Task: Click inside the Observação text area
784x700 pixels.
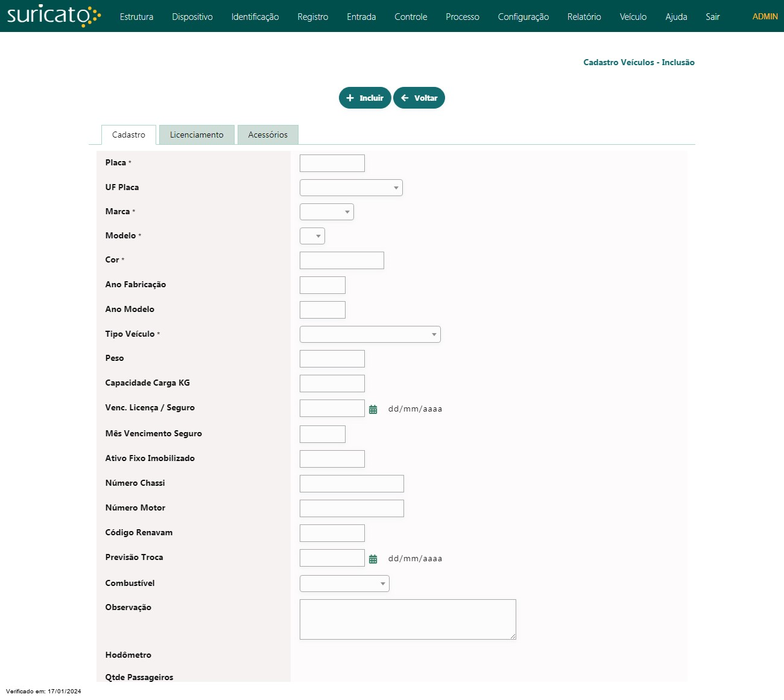Action: click(408, 619)
